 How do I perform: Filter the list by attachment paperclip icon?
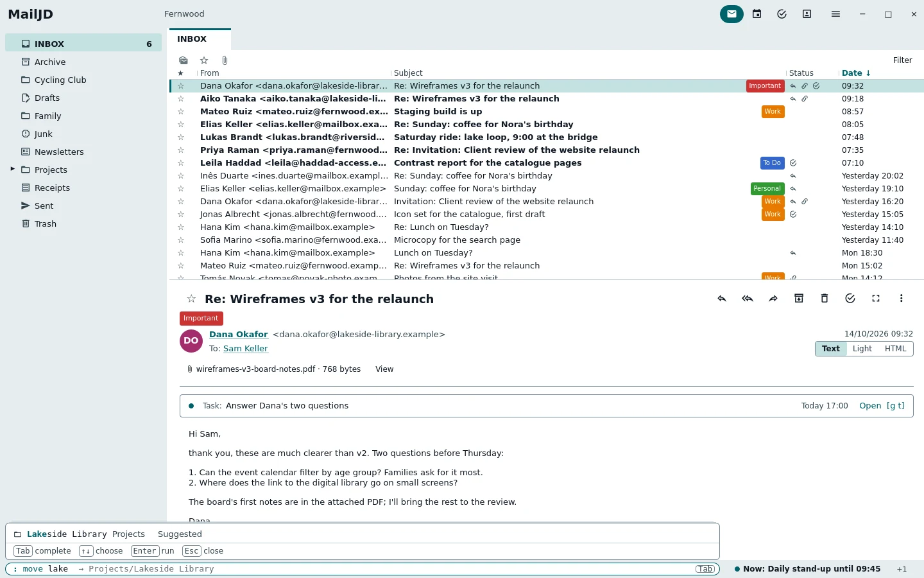point(225,60)
